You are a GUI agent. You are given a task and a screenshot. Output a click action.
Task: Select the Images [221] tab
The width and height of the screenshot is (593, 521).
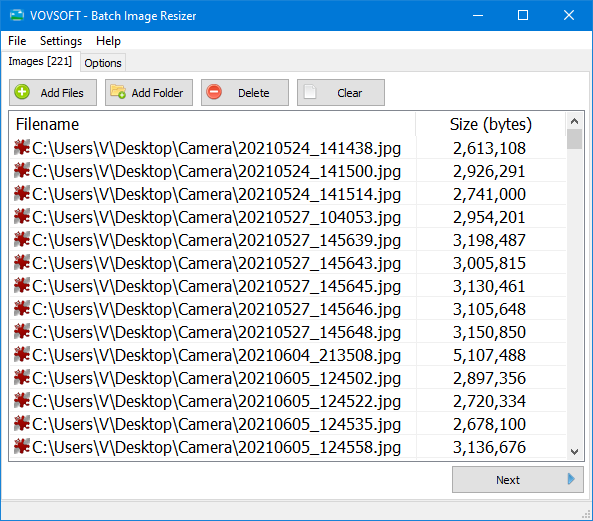(40, 61)
